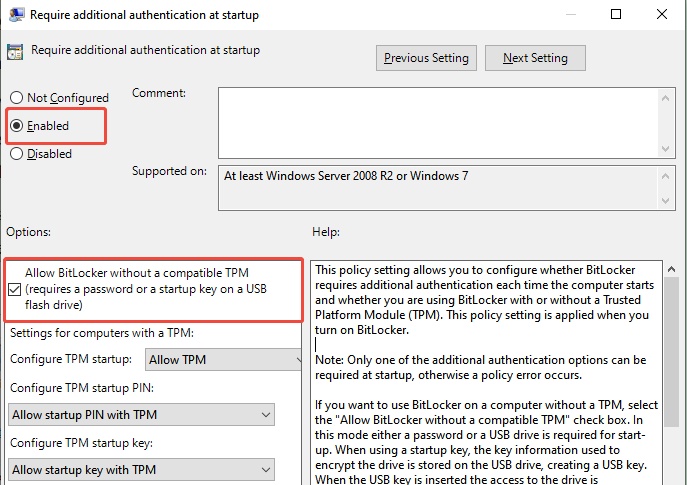Viewport: 687px width, 485px height.
Task: Select the Disabled radio button
Action: [x=16, y=154]
